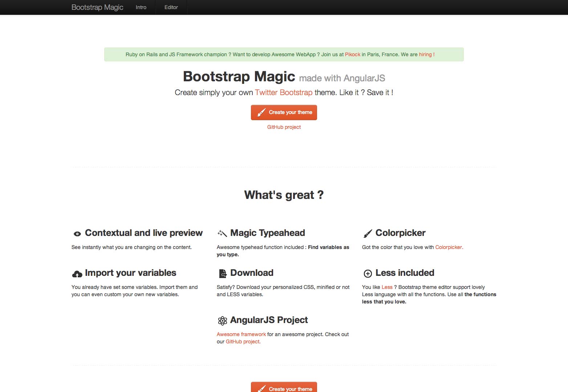Click the What's great ? heading

284,195
